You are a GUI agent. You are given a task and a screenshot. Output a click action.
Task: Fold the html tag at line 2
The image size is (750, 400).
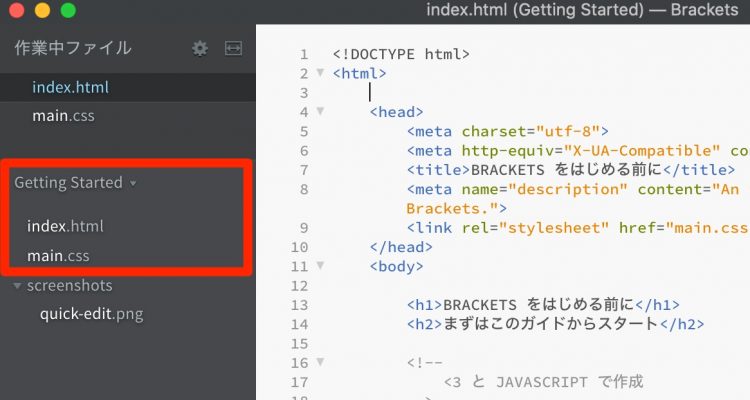click(320, 73)
